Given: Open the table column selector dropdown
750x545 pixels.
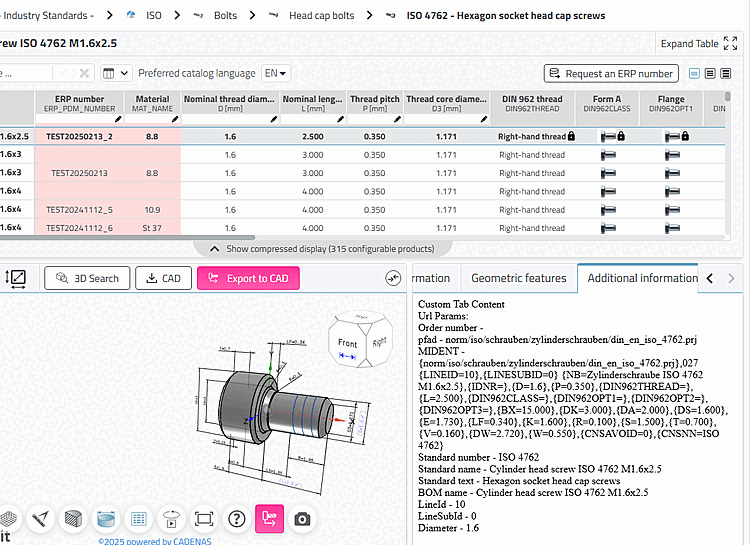Looking at the screenshot, I should (115, 73).
